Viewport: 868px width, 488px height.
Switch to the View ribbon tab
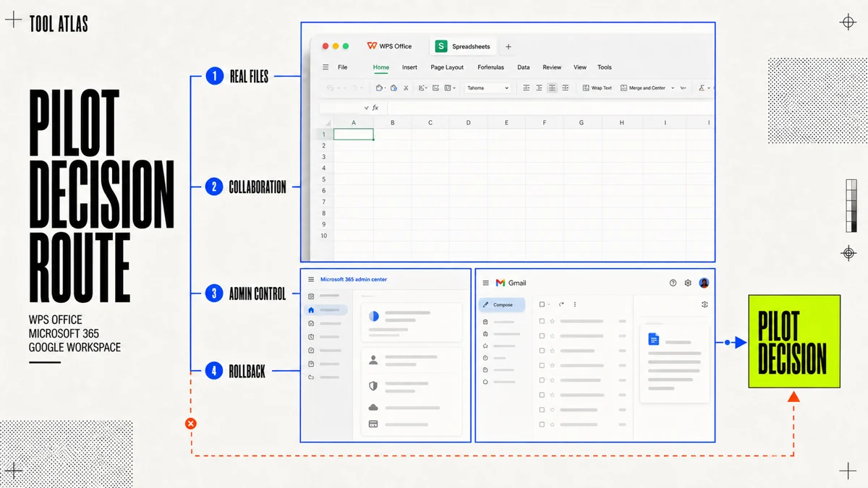tap(580, 67)
